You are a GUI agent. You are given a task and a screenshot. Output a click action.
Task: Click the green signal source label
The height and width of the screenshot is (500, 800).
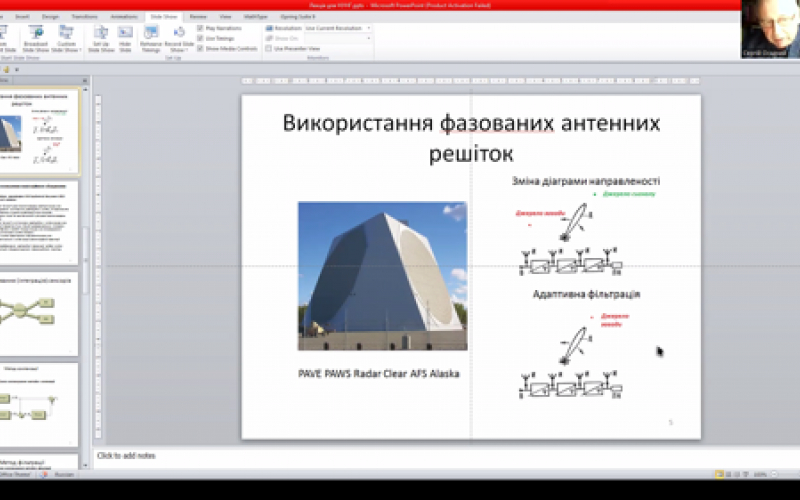pos(629,194)
